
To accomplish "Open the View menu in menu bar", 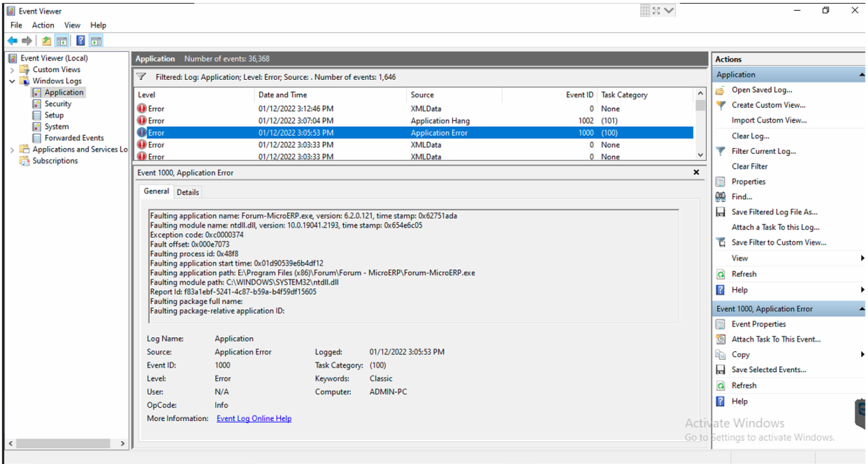I will pyautogui.click(x=72, y=25).
